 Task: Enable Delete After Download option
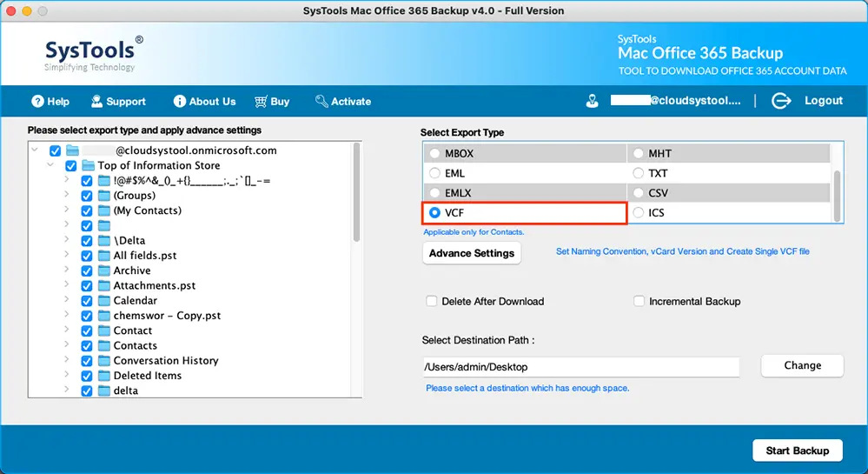tap(431, 301)
